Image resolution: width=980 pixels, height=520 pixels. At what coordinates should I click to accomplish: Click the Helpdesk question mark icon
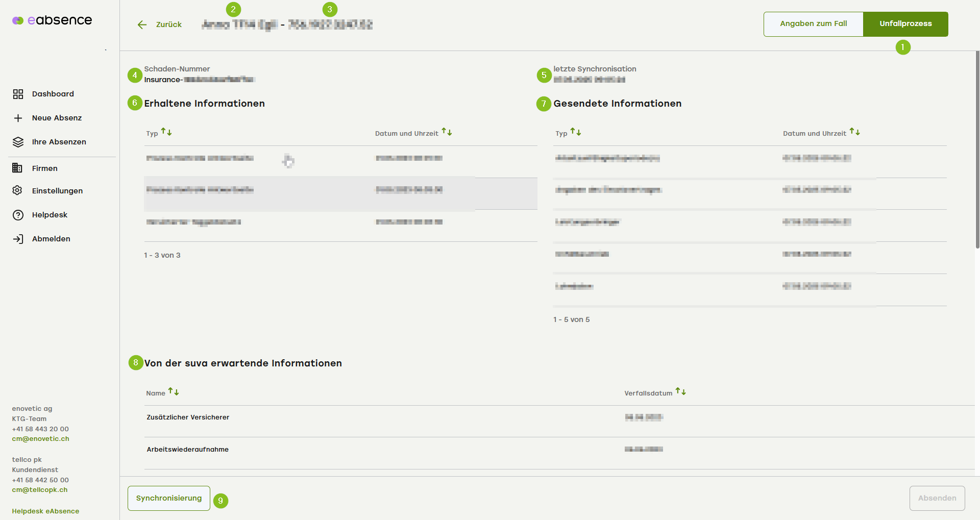[18, 215]
